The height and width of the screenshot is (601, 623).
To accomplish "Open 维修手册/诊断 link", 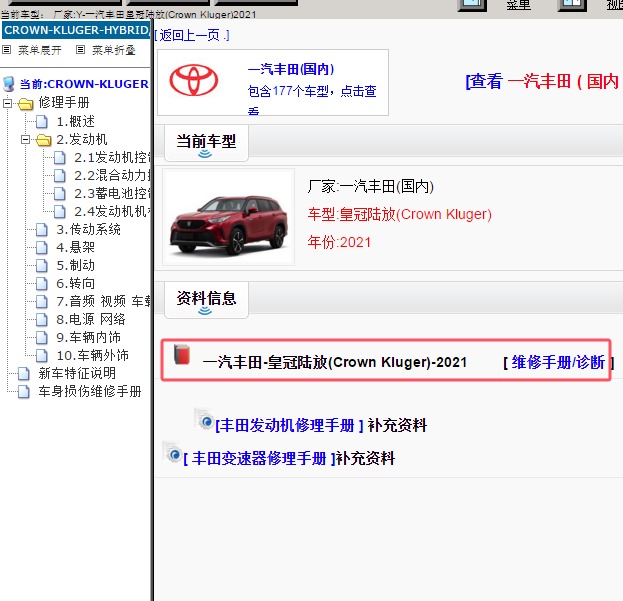I will (x=558, y=362).
